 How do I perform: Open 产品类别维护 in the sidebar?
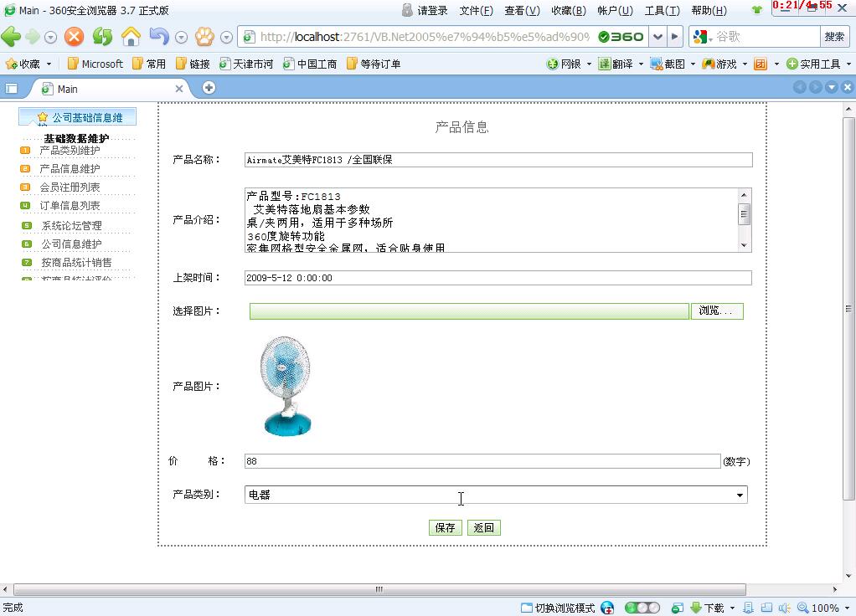[x=70, y=150]
